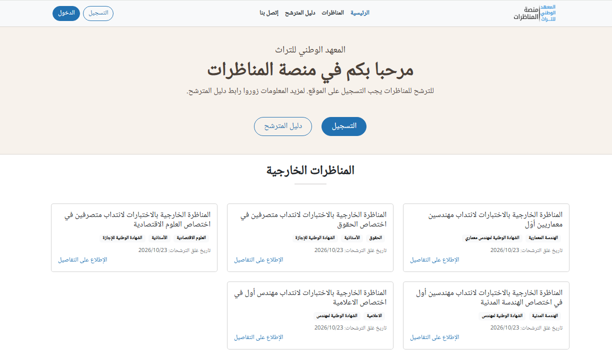Click the closing date in the الاعلامية card
Screen dimensions: 612x364
[350, 328]
